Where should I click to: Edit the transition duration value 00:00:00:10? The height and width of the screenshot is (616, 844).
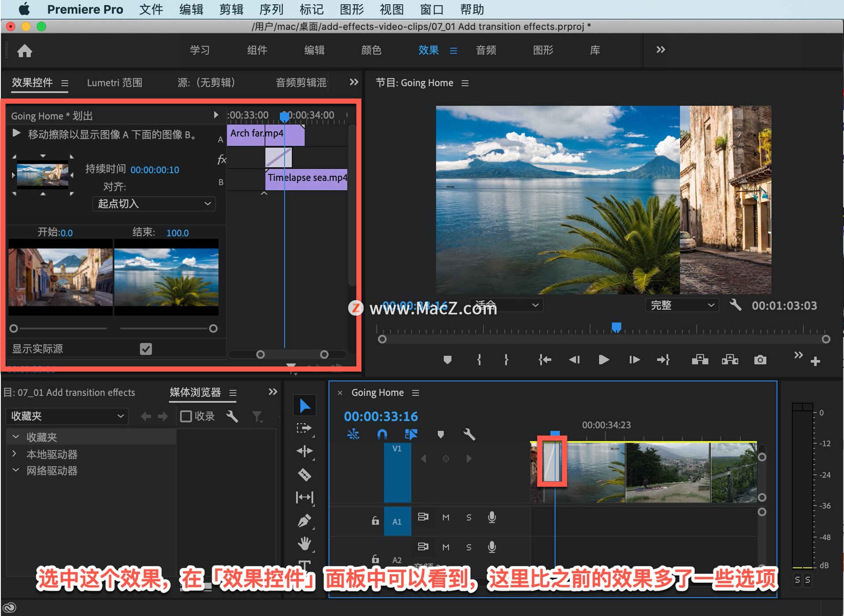[x=155, y=170]
